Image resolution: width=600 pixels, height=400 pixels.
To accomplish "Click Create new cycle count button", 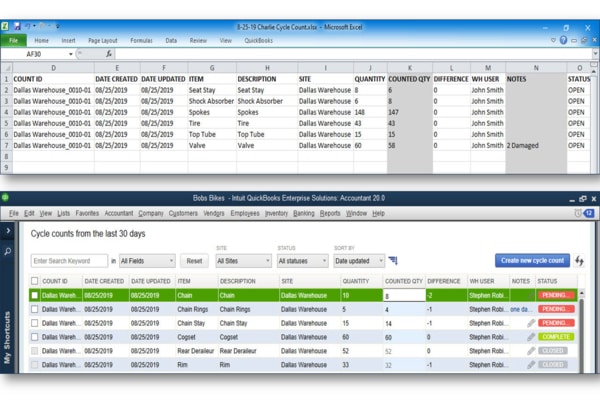I will [532, 261].
